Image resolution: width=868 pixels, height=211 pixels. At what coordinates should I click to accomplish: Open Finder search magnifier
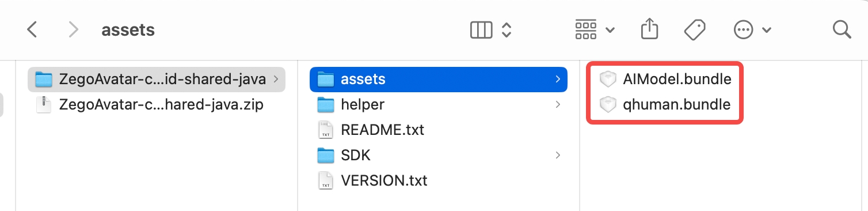[842, 29]
